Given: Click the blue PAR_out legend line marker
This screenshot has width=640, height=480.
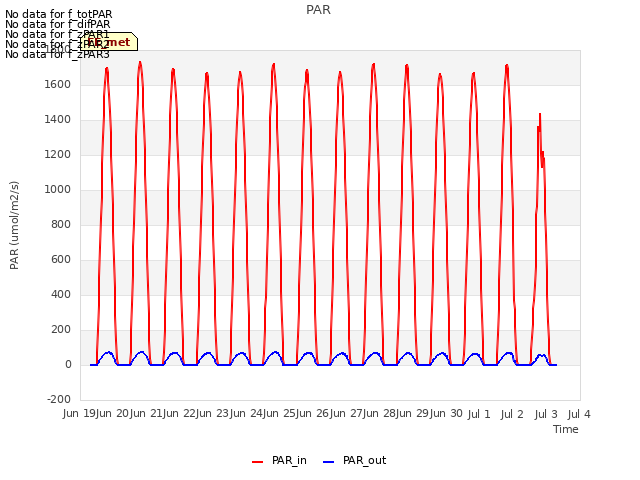Looking at the screenshot, I should point(328,462).
